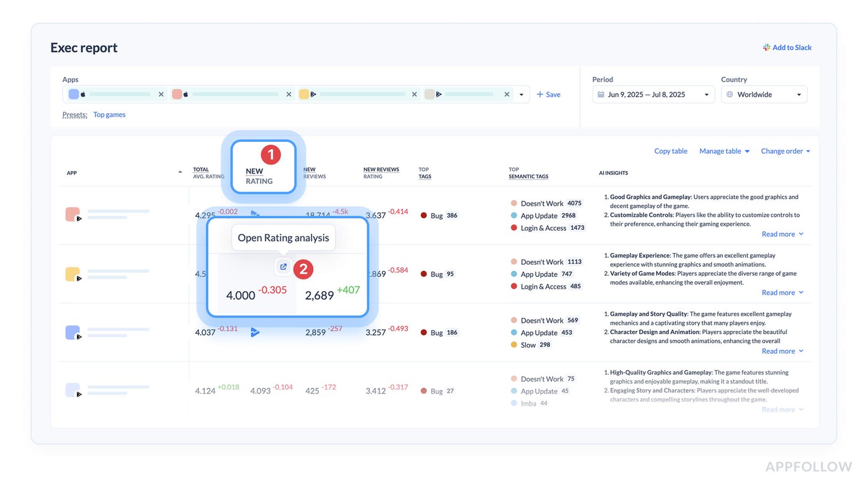
Task: Expand the Apps selector dropdown arrow
Action: (521, 95)
